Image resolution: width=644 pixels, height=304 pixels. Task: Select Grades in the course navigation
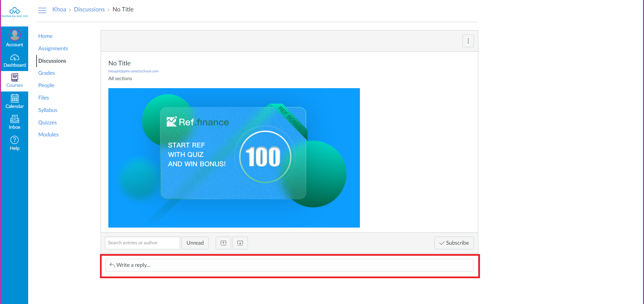click(46, 73)
